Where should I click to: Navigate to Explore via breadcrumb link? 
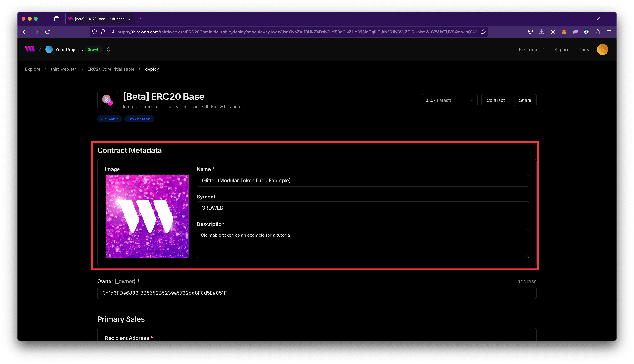(x=32, y=69)
